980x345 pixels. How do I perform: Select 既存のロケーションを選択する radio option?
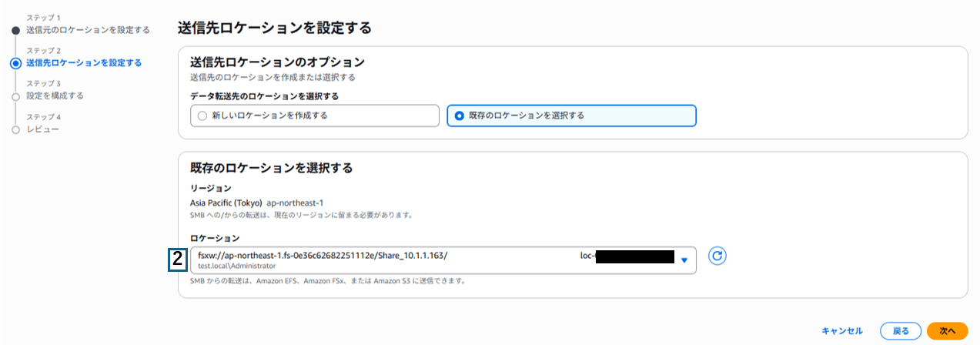tap(460, 116)
